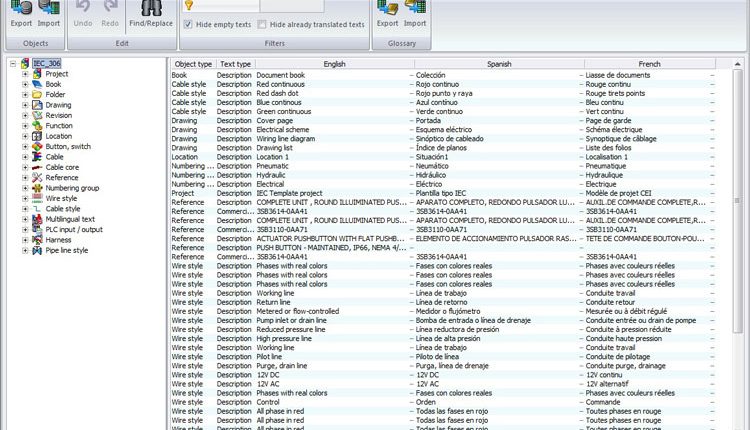Image resolution: width=750 pixels, height=430 pixels.
Task: Select the Project icon in tree
Action: (x=37, y=74)
